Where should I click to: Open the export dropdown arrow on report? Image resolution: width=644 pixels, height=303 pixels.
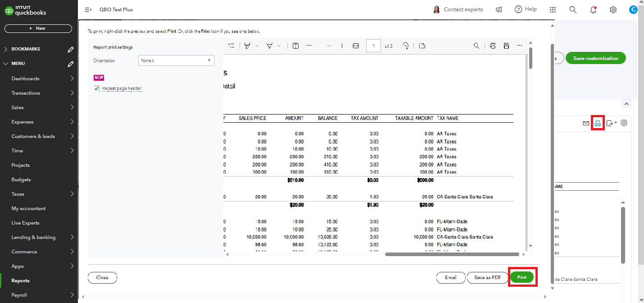tap(616, 123)
